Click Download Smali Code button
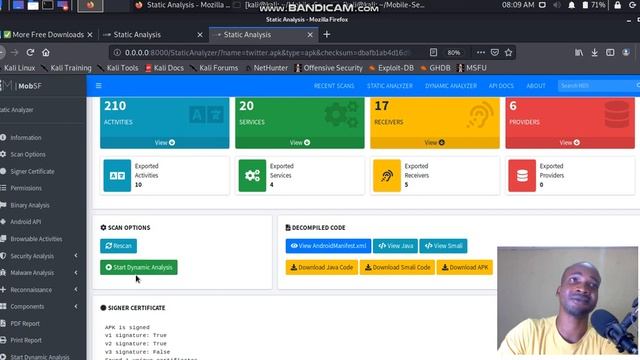 click(397, 267)
